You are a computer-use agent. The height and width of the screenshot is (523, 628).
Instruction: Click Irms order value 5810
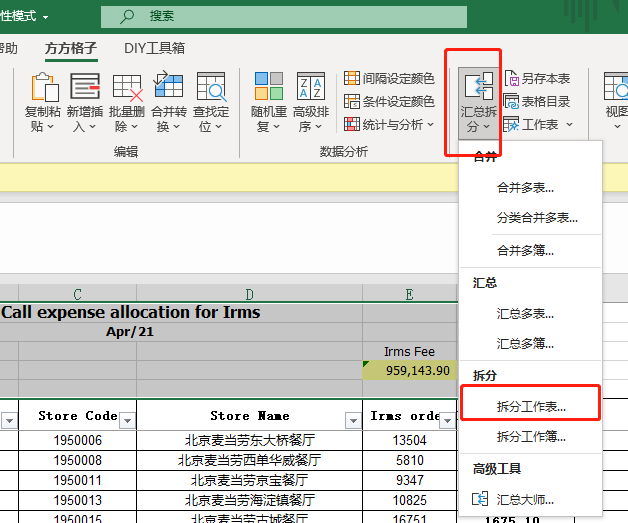[x=409, y=461]
